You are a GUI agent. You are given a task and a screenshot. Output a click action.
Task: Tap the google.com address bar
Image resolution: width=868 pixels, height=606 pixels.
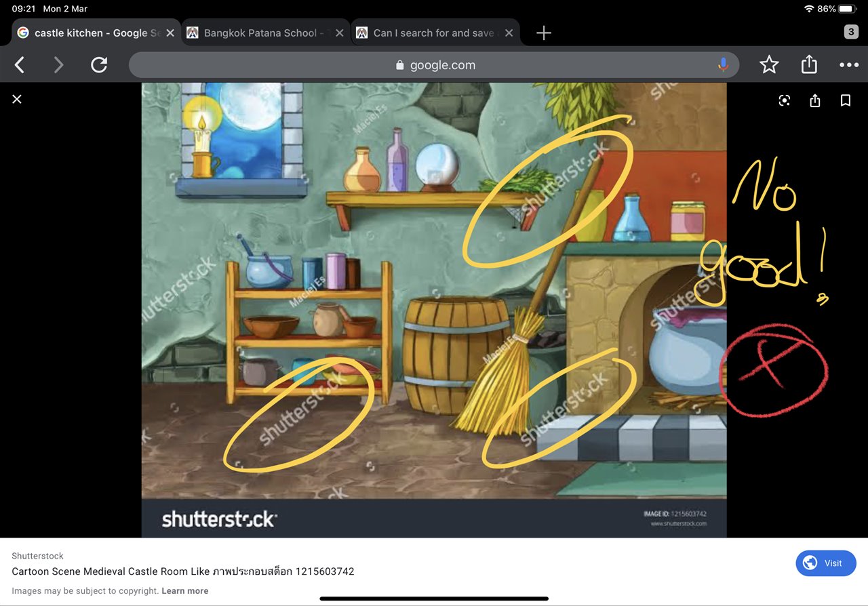434,65
